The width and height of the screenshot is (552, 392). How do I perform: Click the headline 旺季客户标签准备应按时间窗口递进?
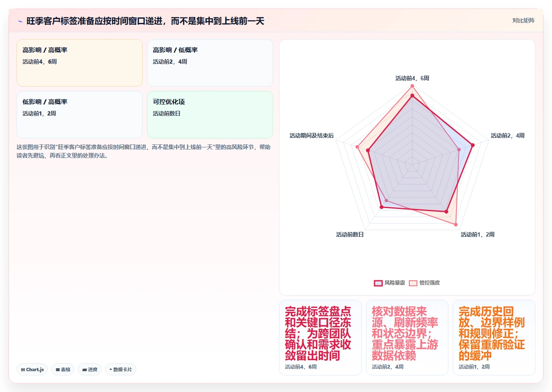click(145, 21)
